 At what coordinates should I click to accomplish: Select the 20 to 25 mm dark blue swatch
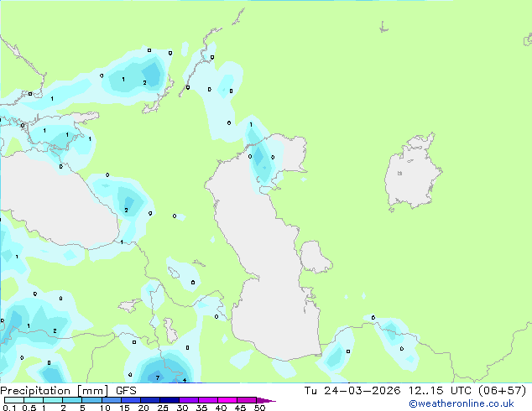(150, 400)
